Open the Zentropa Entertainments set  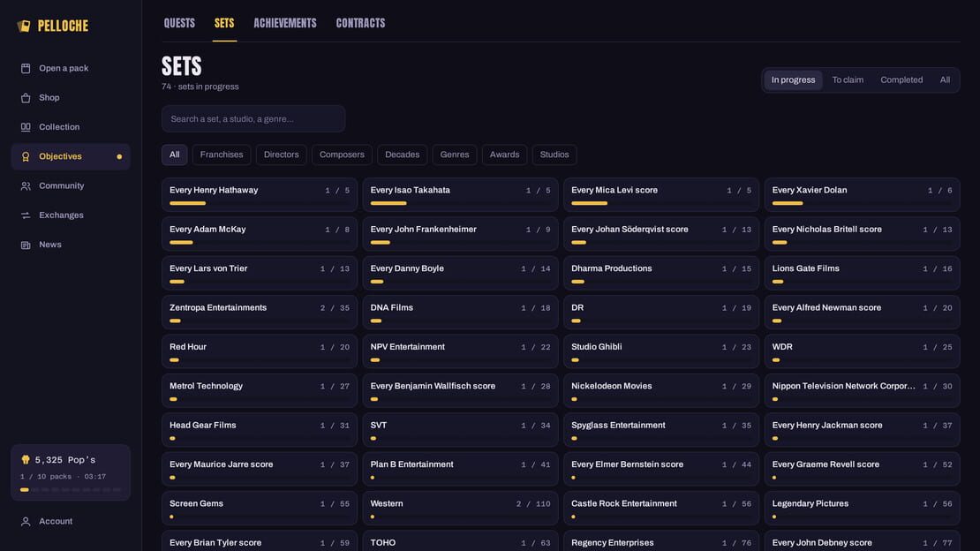pos(260,312)
